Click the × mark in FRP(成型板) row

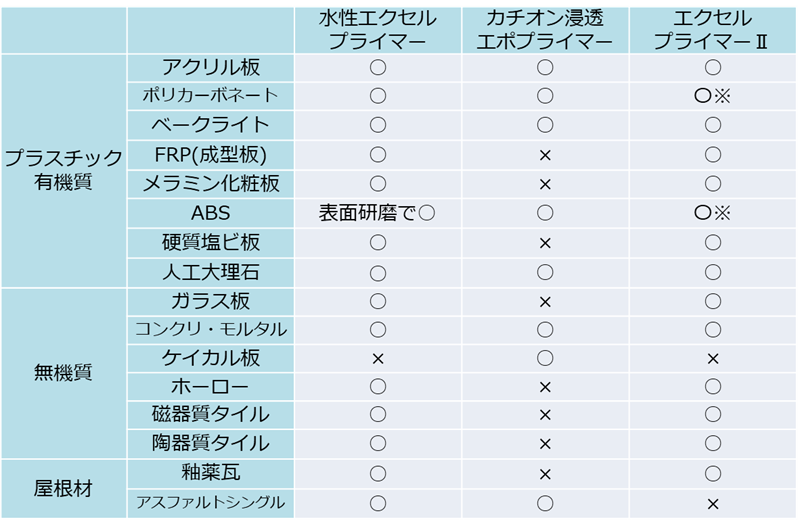[x=545, y=155]
